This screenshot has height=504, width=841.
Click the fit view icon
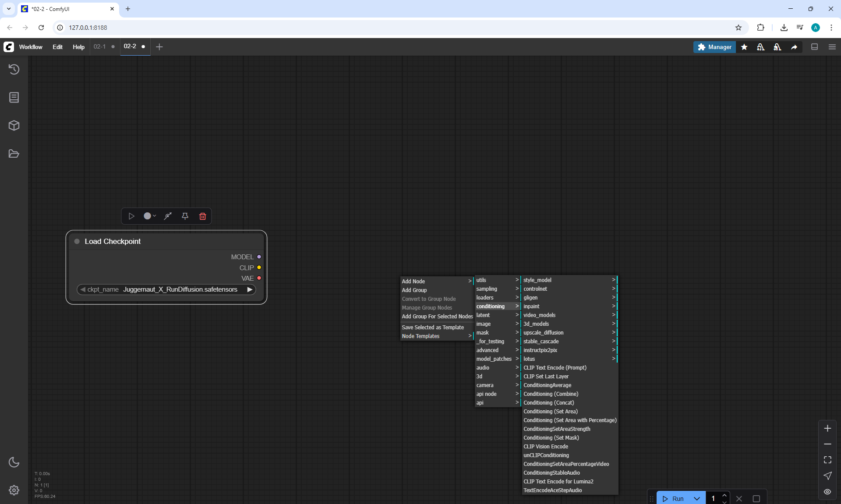[827, 460]
